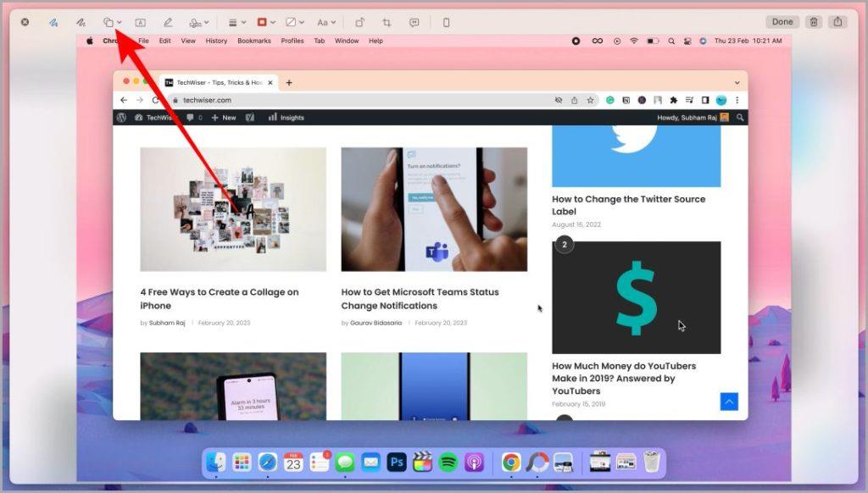Open the File menu
Viewport: 868px width, 493px height.
[x=143, y=41]
